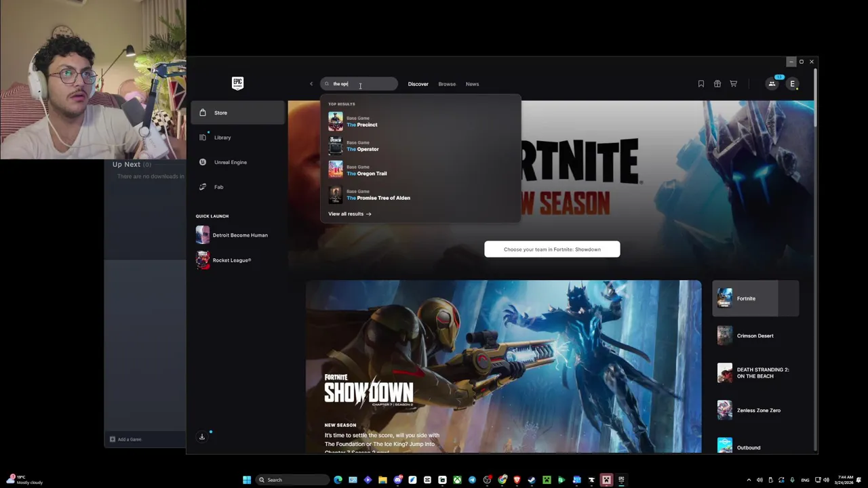Open the weather widget on taskbar

[x=24, y=480]
